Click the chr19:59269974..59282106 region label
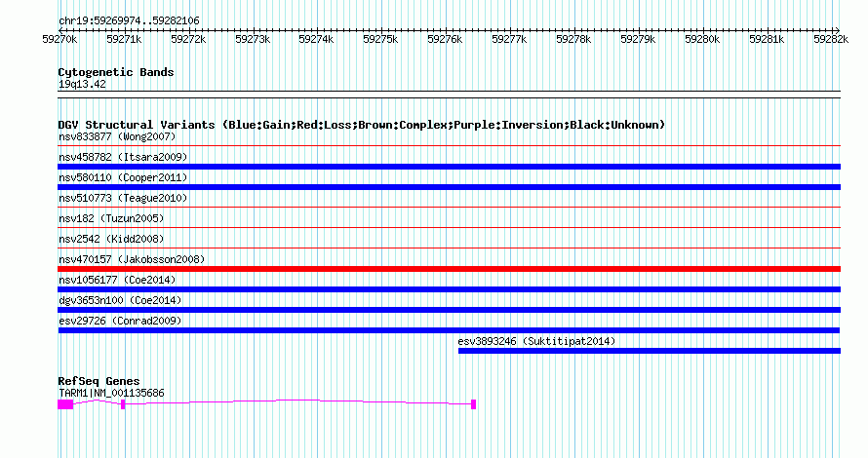The width and height of the screenshot is (868, 458). pos(129,21)
